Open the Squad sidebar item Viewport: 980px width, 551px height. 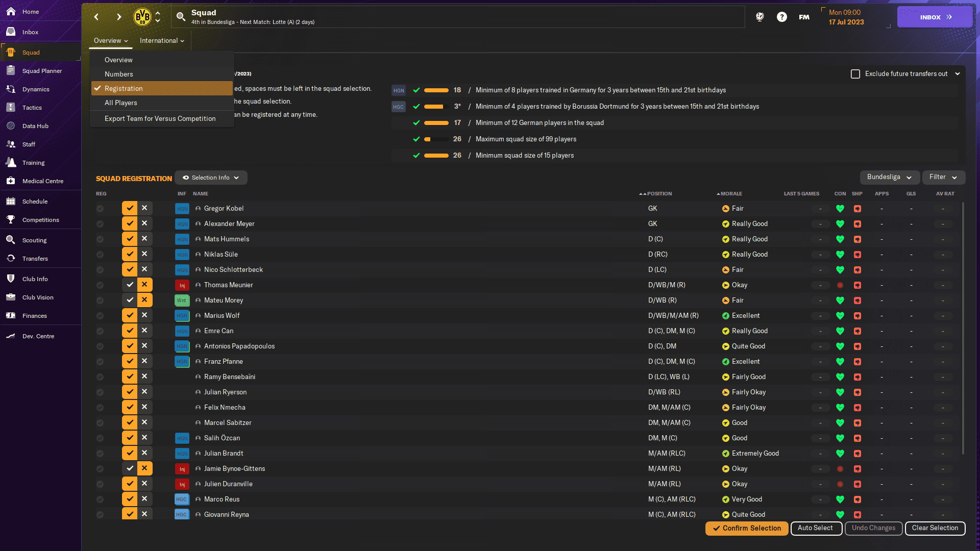(x=40, y=52)
